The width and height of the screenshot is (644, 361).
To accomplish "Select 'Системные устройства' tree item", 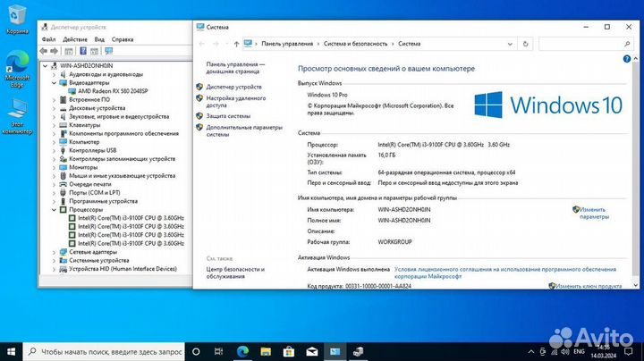I will (x=99, y=261).
